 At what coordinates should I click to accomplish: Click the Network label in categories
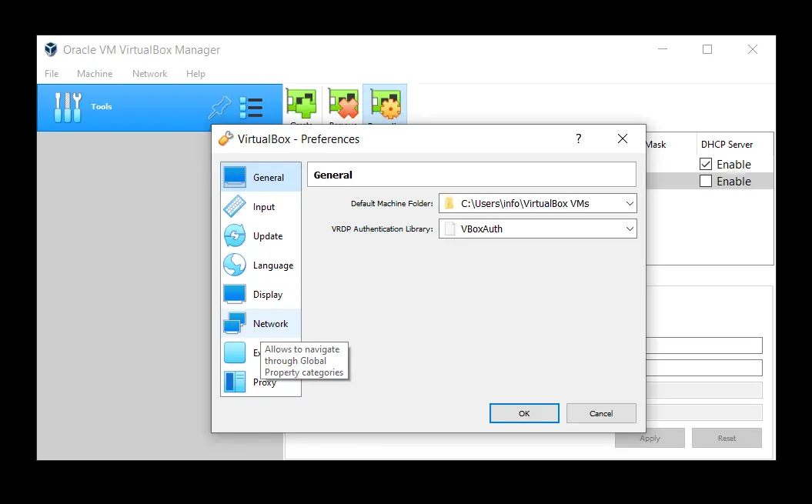[x=270, y=324]
